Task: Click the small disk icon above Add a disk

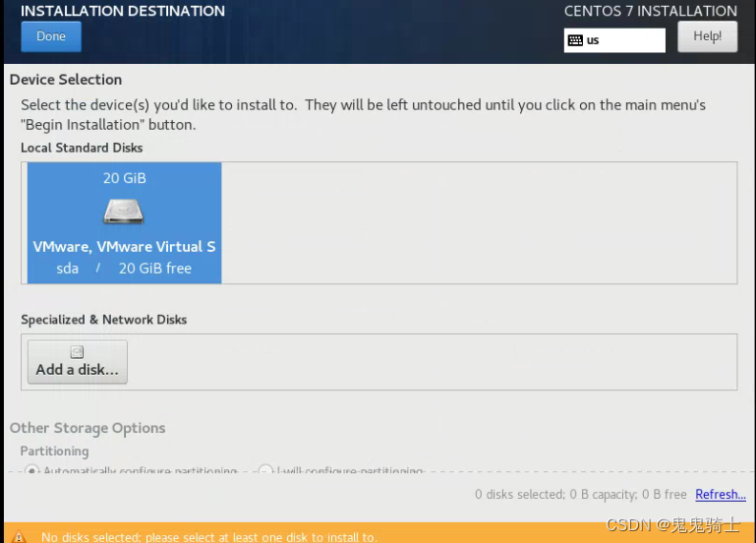Action: pyautogui.click(x=77, y=352)
